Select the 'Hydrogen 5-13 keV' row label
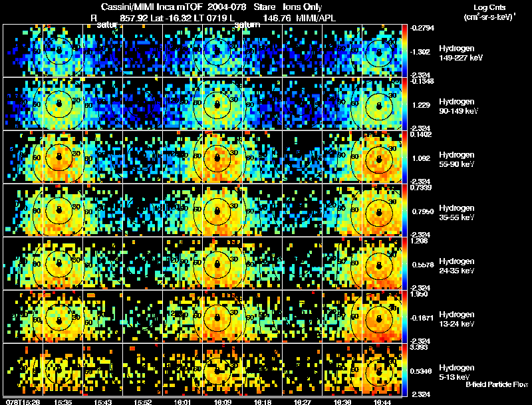 [457, 372]
